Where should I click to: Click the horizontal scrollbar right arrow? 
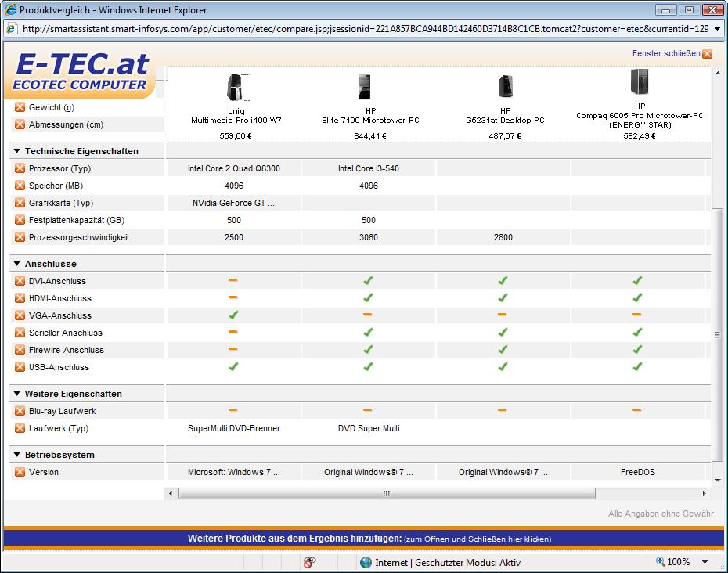coord(705,493)
